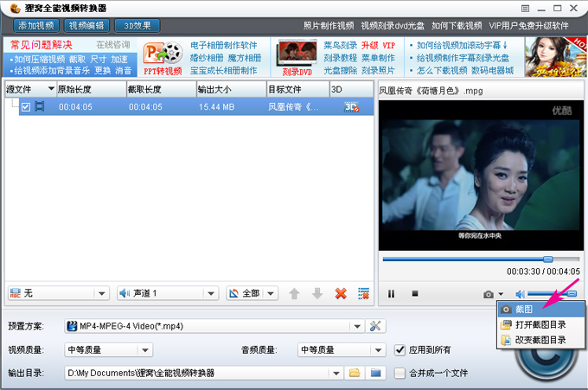This screenshot has height=390, width=588.
Task: Click the 3D disabled icon in the row
Action: (351, 107)
